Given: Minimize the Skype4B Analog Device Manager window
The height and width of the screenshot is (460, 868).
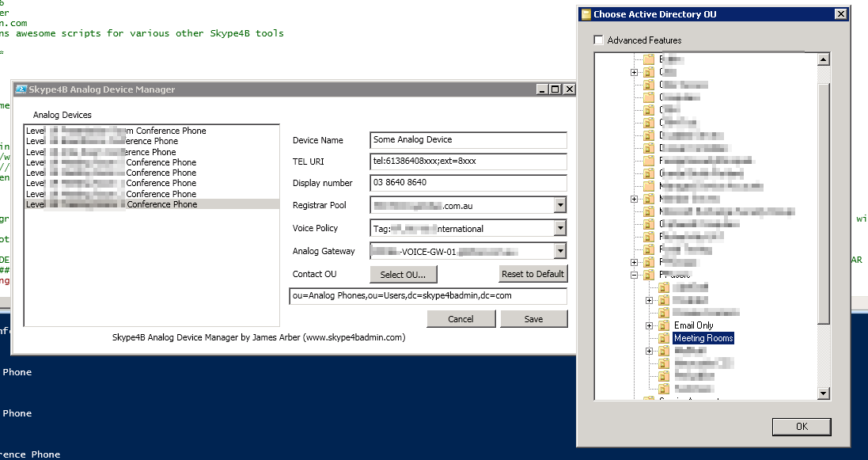Looking at the screenshot, I should click(x=543, y=89).
